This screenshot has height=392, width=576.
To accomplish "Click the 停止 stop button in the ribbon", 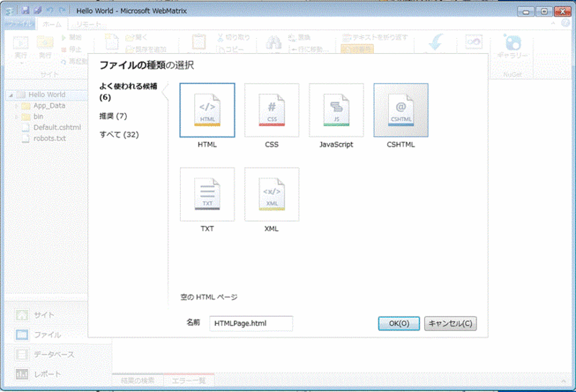I will coord(71,49).
